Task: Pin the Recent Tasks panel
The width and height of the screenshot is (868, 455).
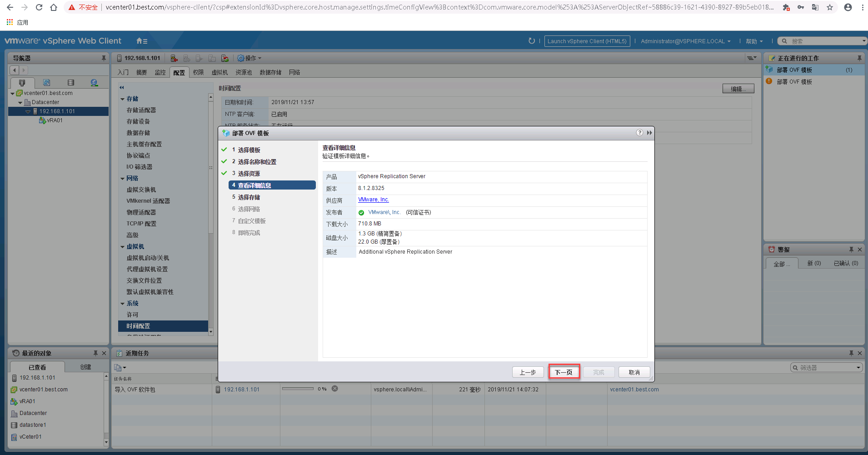Action: coord(851,353)
